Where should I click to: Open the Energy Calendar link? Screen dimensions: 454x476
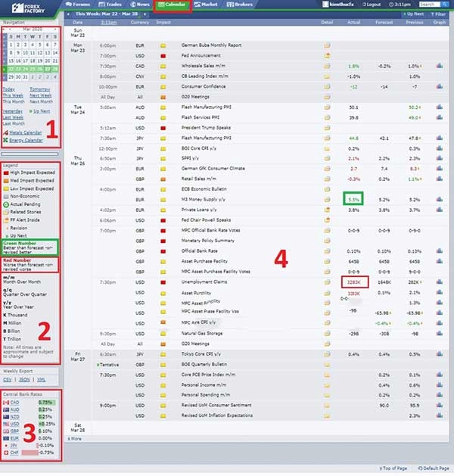(x=26, y=140)
